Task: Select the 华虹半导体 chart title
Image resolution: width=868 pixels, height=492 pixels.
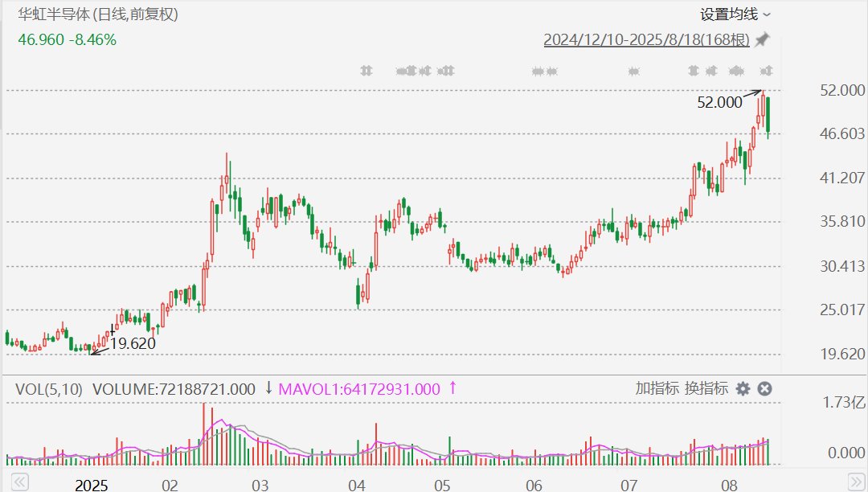Action: (x=54, y=14)
